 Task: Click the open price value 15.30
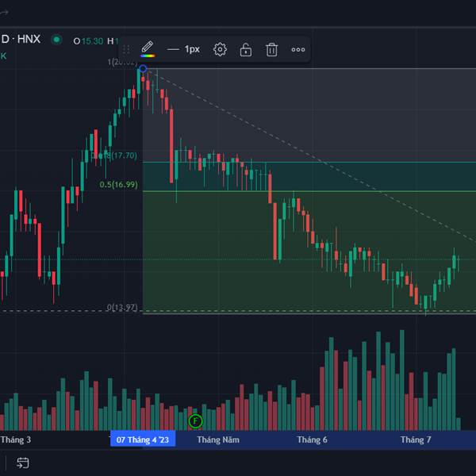[x=92, y=41]
